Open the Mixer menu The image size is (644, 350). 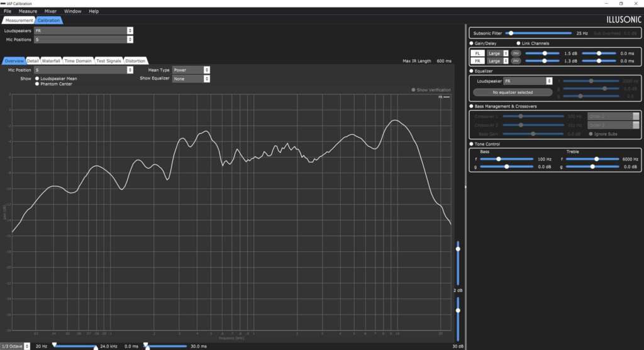coord(50,11)
